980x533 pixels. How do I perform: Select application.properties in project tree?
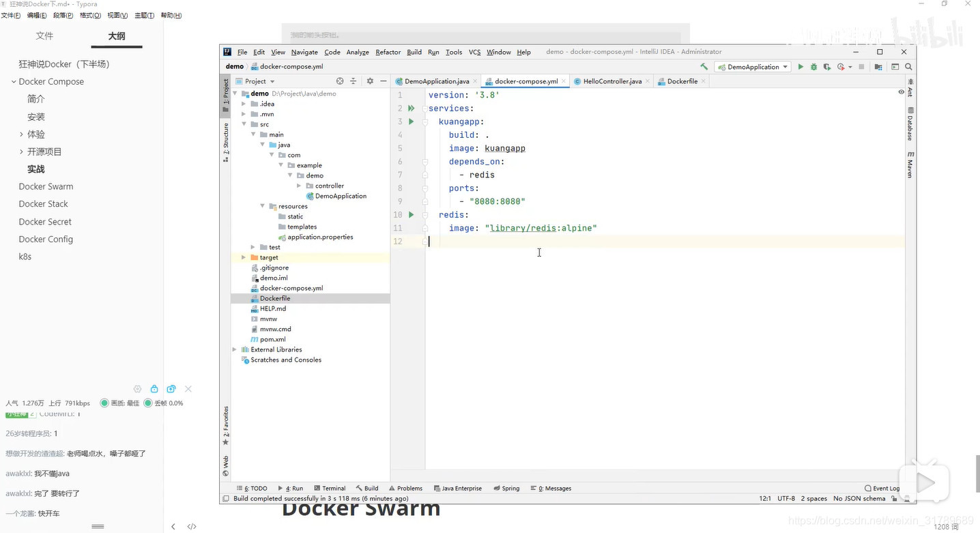[x=320, y=237]
